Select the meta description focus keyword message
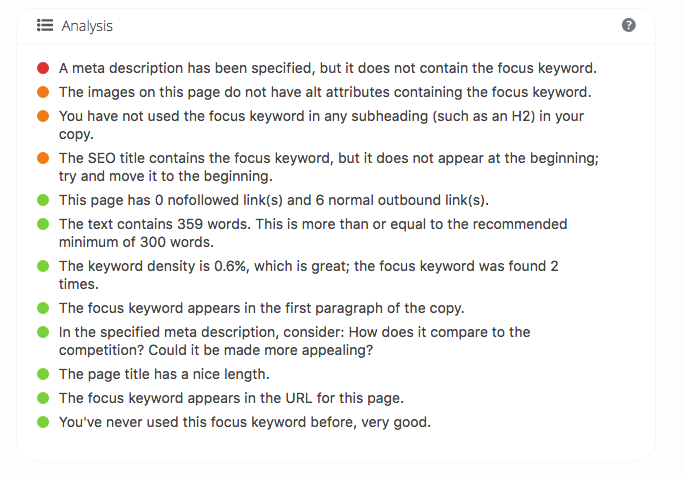Screen dimensions: 684x479 click(328, 68)
